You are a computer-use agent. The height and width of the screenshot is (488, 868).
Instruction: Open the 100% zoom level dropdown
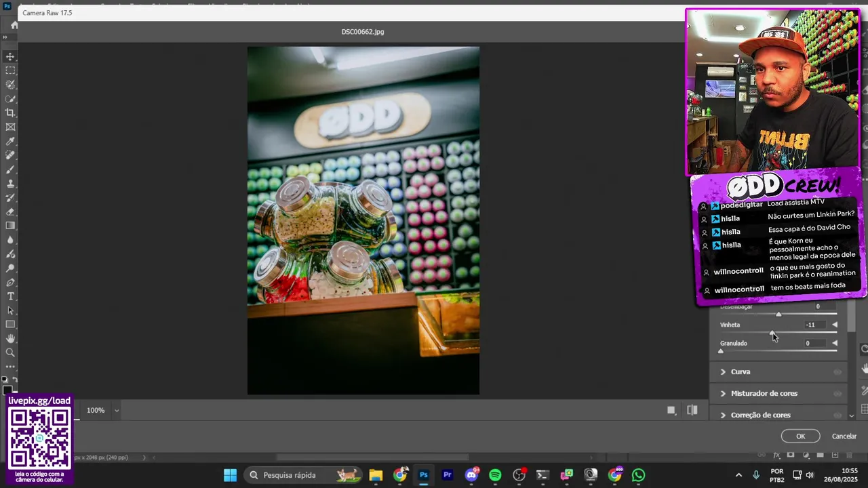(117, 410)
